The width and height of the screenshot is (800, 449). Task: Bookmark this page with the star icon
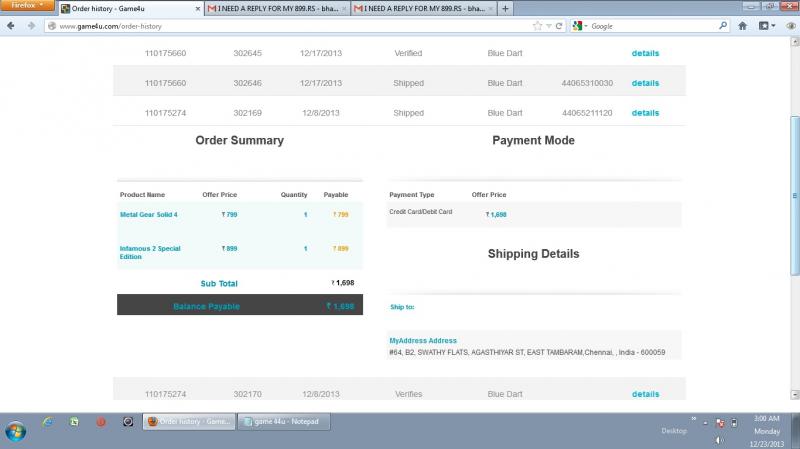click(537, 26)
